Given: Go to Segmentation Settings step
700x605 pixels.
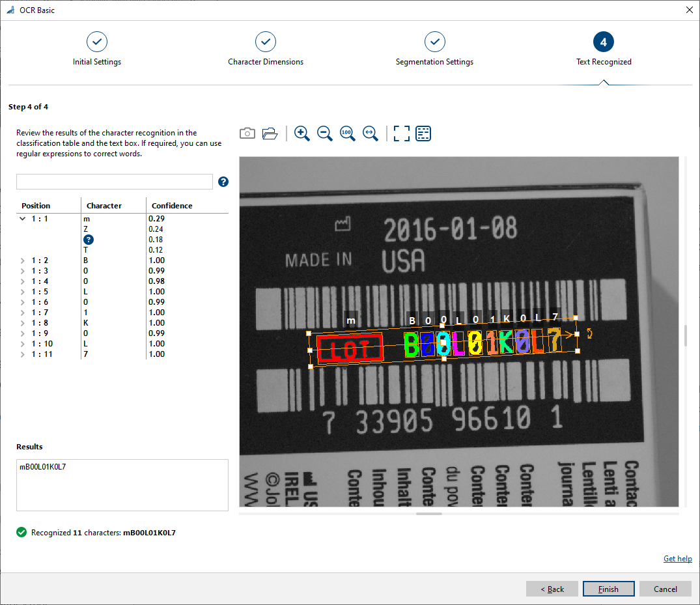Looking at the screenshot, I should point(434,49).
